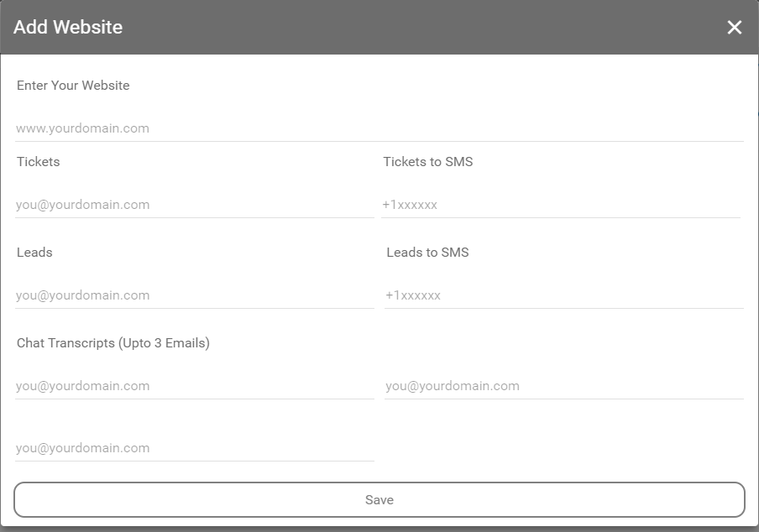Click the 'Add Website' dialog title
Screen dimensions: 759x532
[68, 27]
